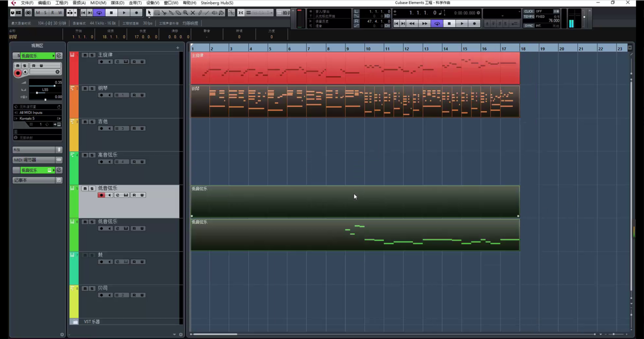Toggle the CLICK metronome button
Image resolution: width=644 pixels, height=339 pixels.
click(529, 11)
